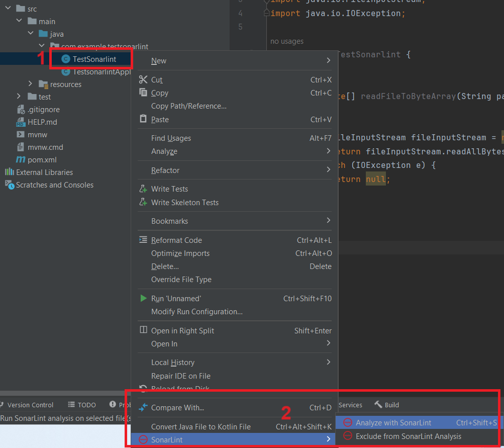Image resolution: width=504 pixels, height=448 pixels.
Task: Select Find Usages menu entry
Action: click(235, 138)
